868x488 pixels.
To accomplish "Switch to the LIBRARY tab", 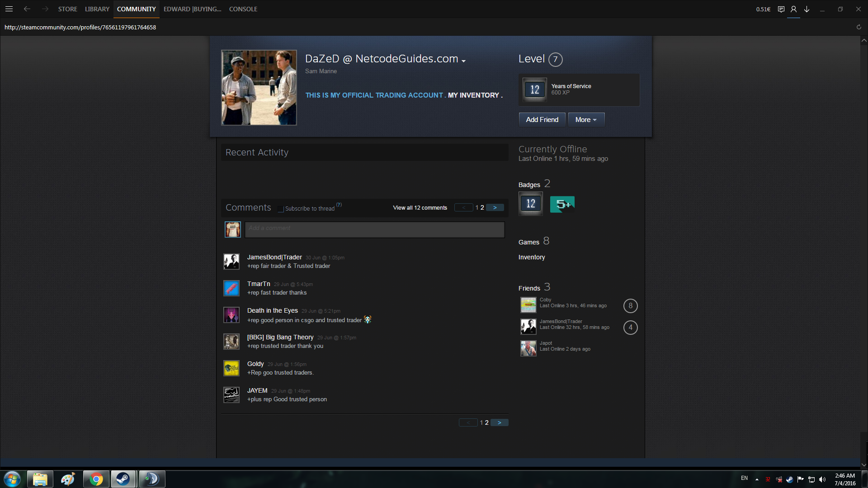I will (97, 9).
